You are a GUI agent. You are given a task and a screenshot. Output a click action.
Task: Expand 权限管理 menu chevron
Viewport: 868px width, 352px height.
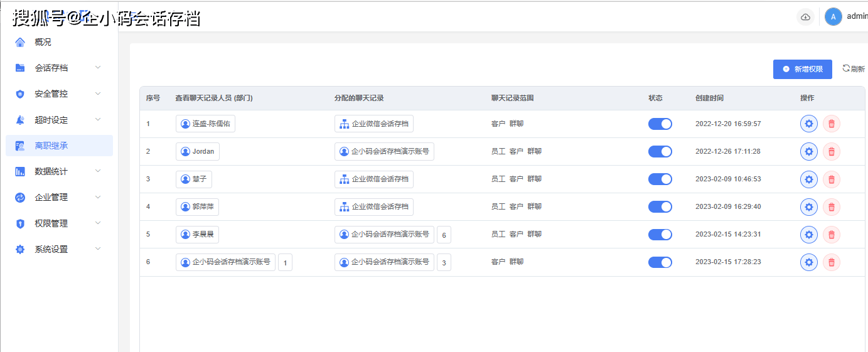point(97,223)
